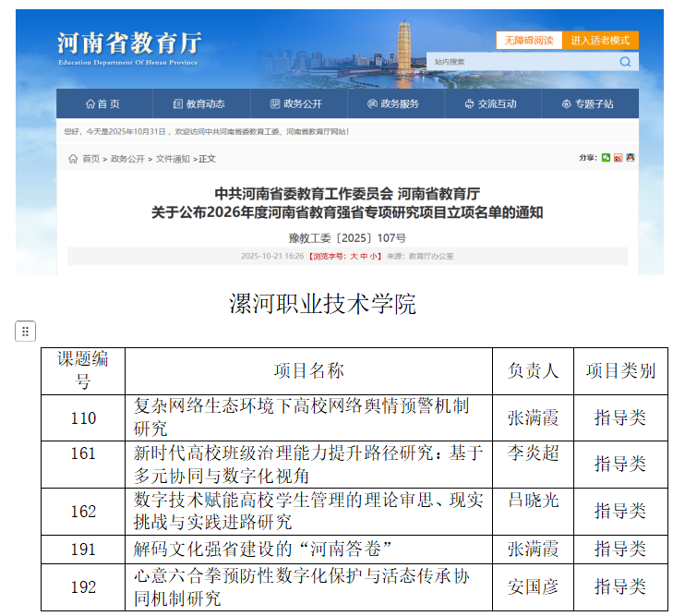
Task: Click the 河南省教育厅 site logo
Action: (x=127, y=47)
